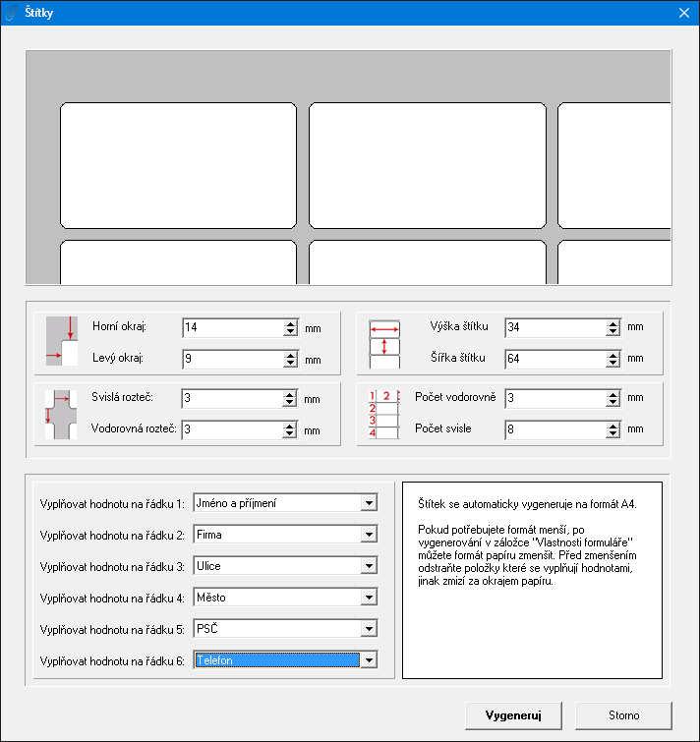The image size is (700, 742).
Task: Click into the Levý okraj field with 9
Action: 233,359
